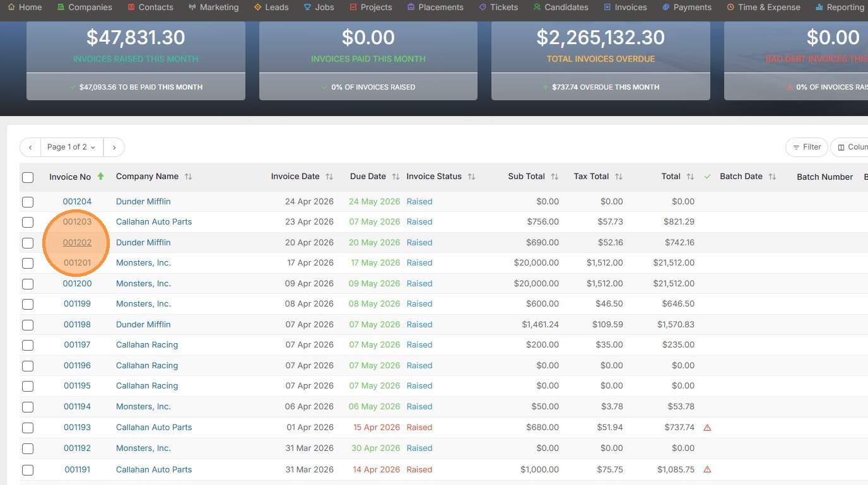Go to the Companies section
Image resolution: width=868 pixels, height=485 pixels.
pos(85,8)
